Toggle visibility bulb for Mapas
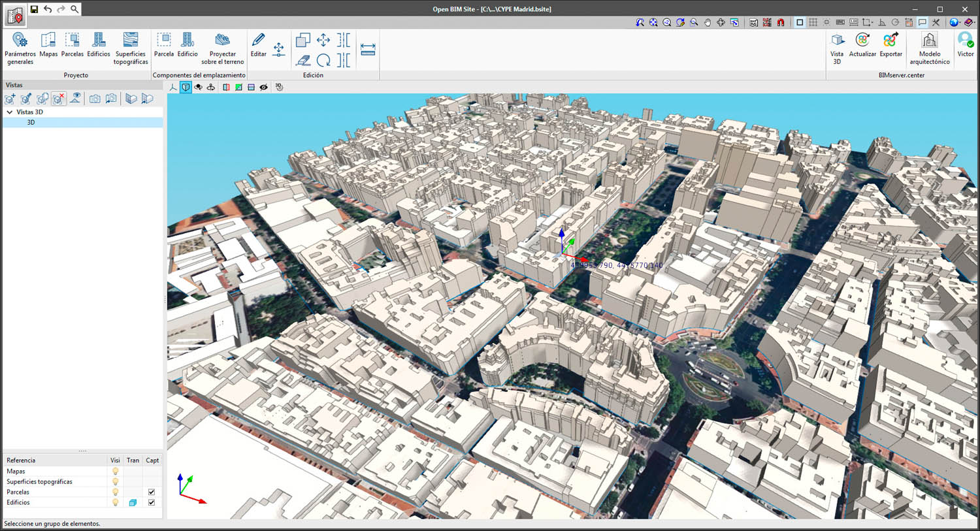The height and width of the screenshot is (531, 980). click(115, 471)
